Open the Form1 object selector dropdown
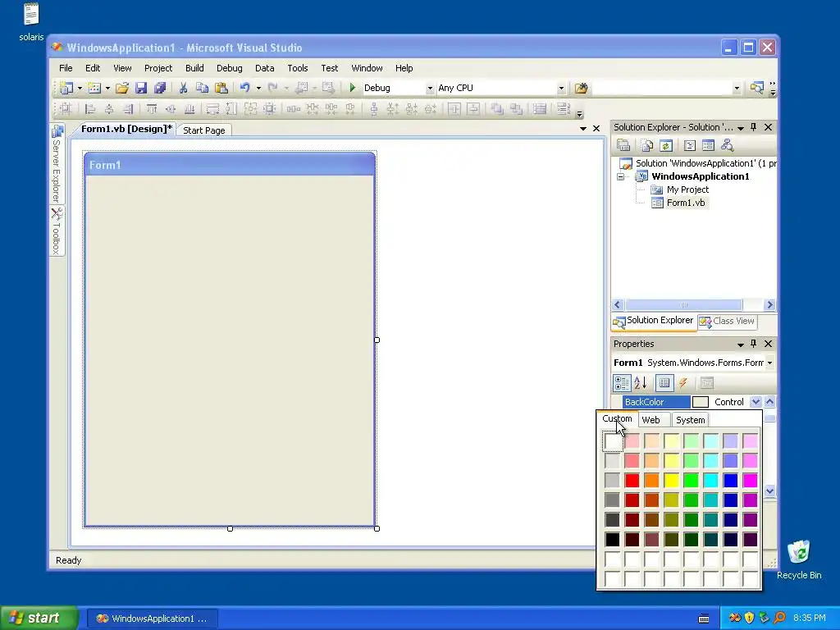Viewport: 840px width, 630px height. 769,363
